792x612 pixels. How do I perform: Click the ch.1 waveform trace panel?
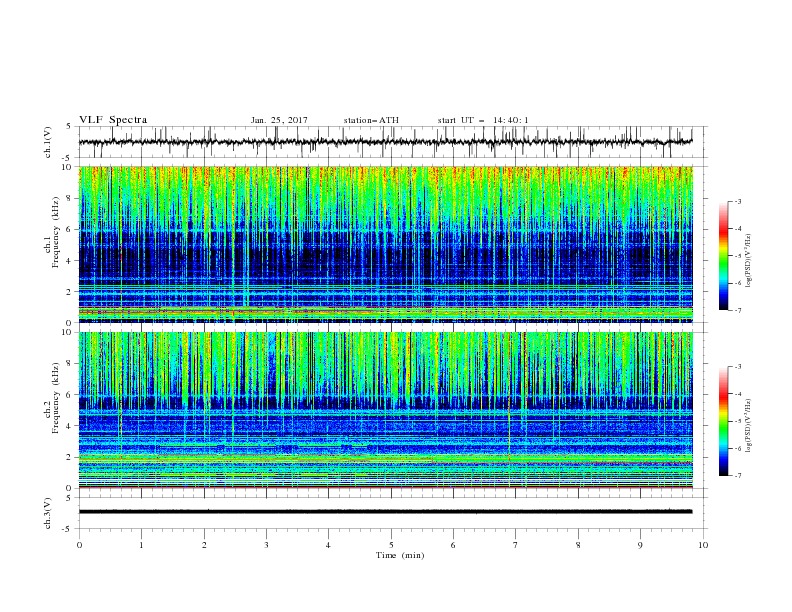click(x=393, y=142)
